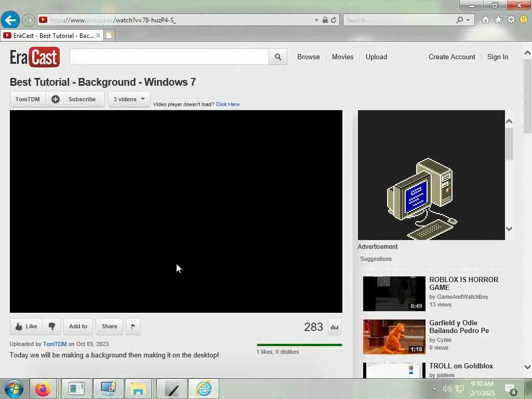Flag the video using the flag icon

[132, 326]
